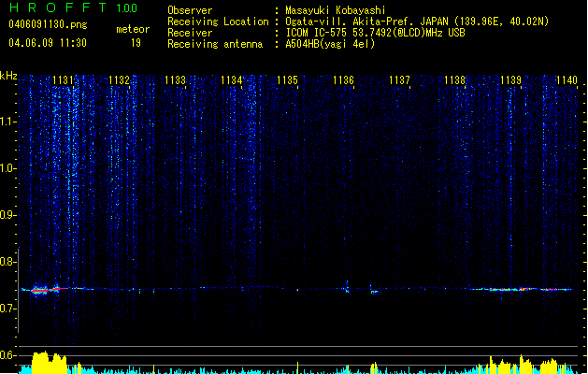This screenshot has height=374, width=588.
Task: Click the HROFFT 1.0.0 title text
Action: pos(74,7)
